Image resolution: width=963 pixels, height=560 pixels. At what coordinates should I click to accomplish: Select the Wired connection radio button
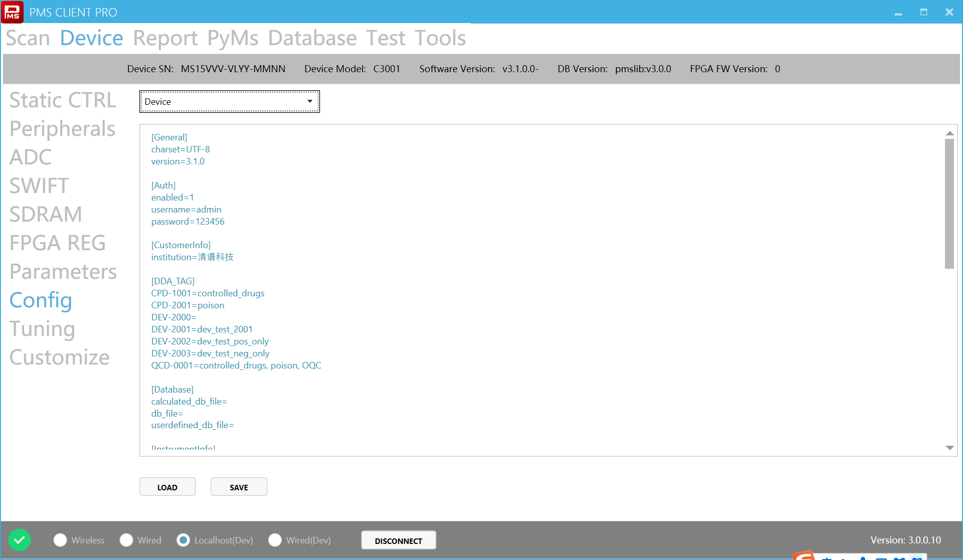click(x=126, y=540)
